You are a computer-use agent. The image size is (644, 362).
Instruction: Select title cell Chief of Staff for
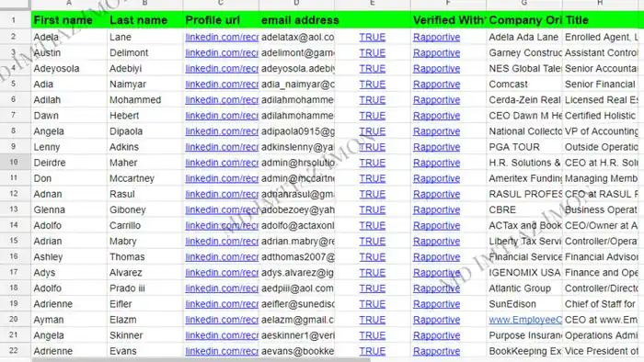pos(600,304)
